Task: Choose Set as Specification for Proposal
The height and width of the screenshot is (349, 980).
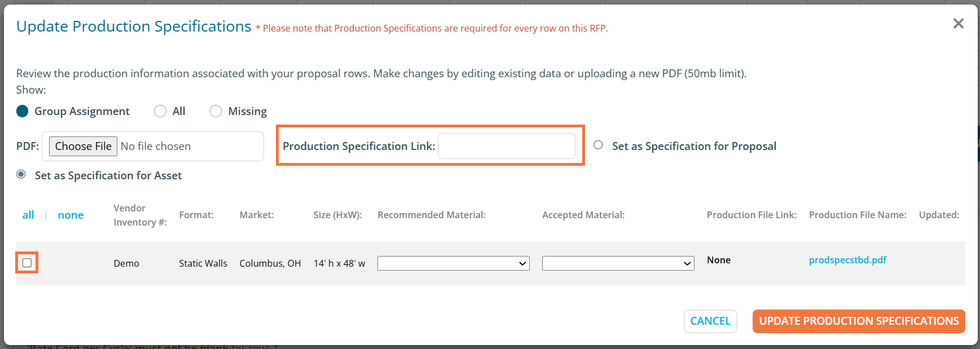Action: [x=598, y=145]
